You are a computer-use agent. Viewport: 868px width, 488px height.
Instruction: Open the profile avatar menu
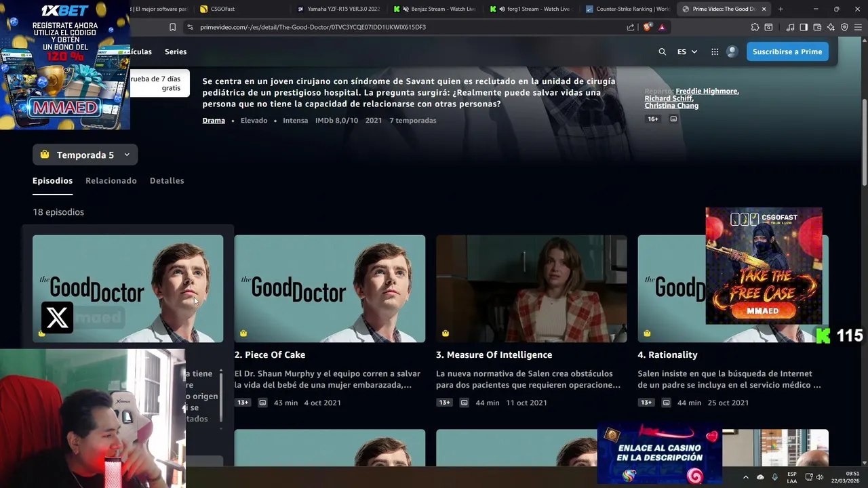point(732,52)
